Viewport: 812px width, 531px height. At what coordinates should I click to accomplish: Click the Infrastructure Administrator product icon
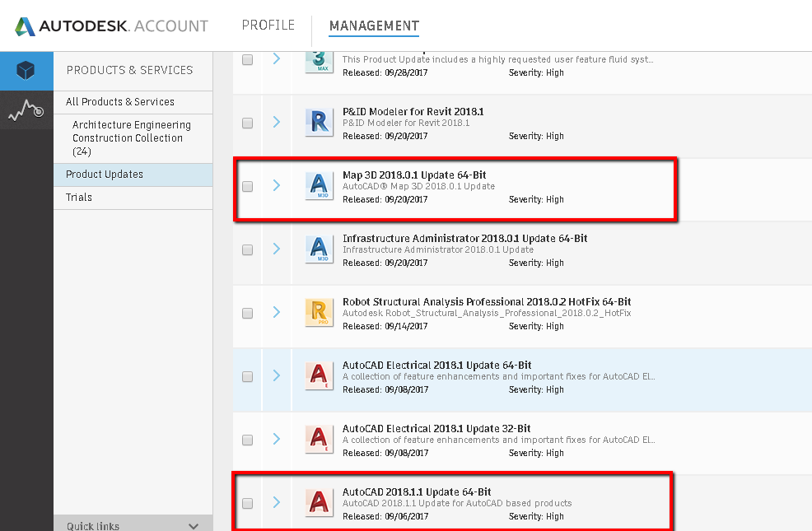tap(319, 249)
